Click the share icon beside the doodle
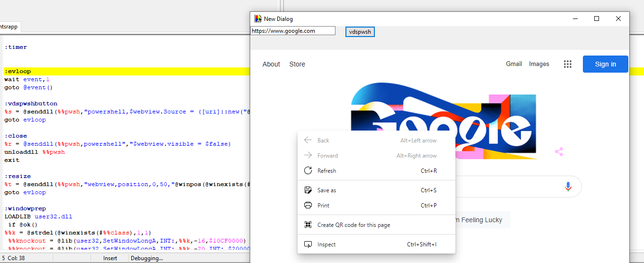This screenshot has width=644, height=263. pyautogui.click(x=559, y=152)
